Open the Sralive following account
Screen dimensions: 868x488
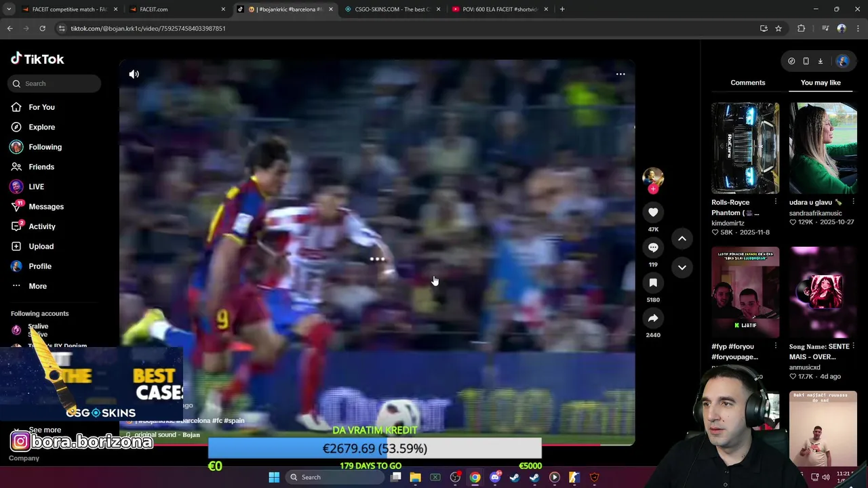(x=38, y=329)
